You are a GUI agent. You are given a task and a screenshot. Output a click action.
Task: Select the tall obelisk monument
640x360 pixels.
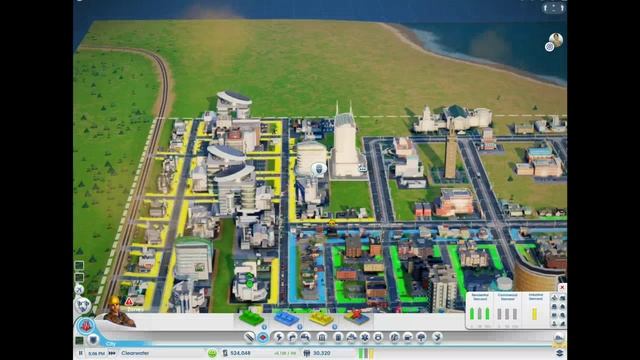point(451,151)
